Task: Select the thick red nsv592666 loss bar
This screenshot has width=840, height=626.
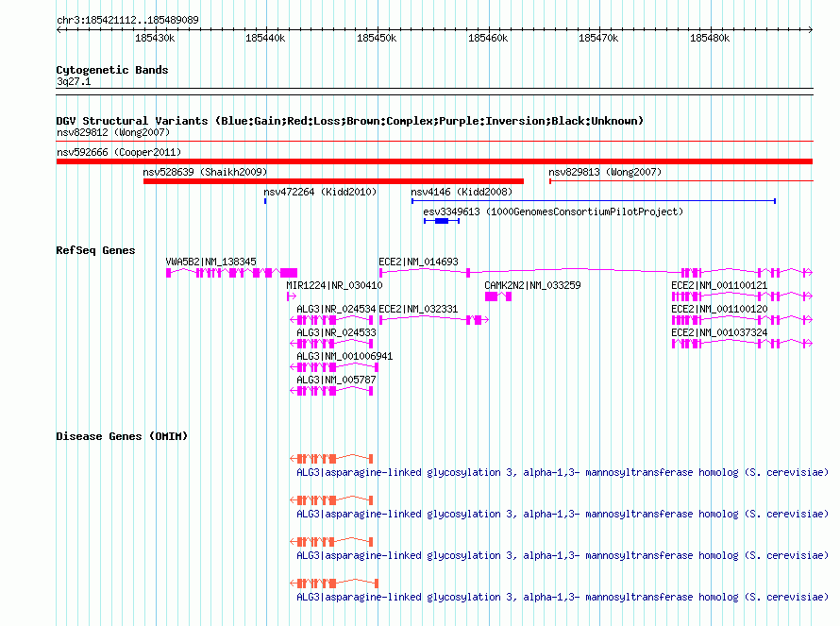Action: [x=434, y=161]
